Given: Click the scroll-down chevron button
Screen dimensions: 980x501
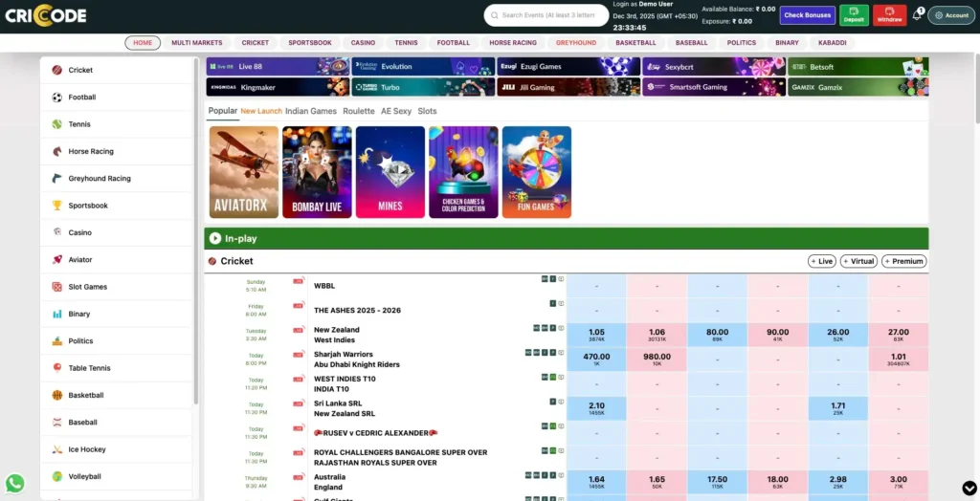Looking at the screenshot, I should [x=969, y=488].
